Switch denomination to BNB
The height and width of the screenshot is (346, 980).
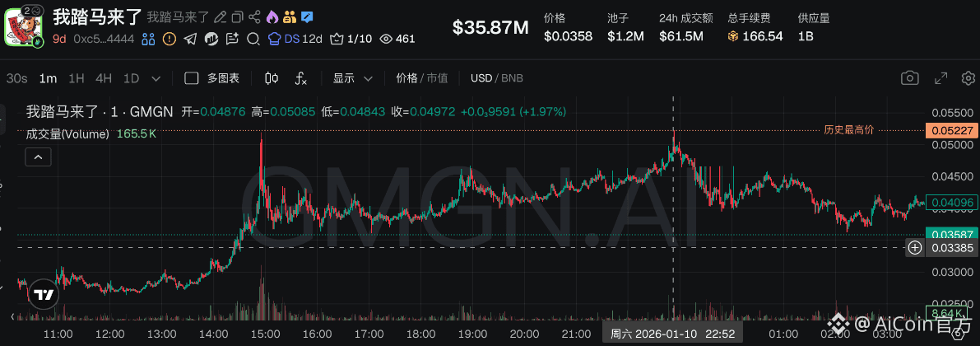(x=512, y=78)
